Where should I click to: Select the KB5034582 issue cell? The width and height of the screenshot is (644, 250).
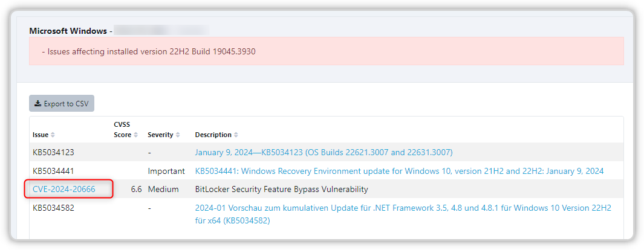(x=53, y=208)
